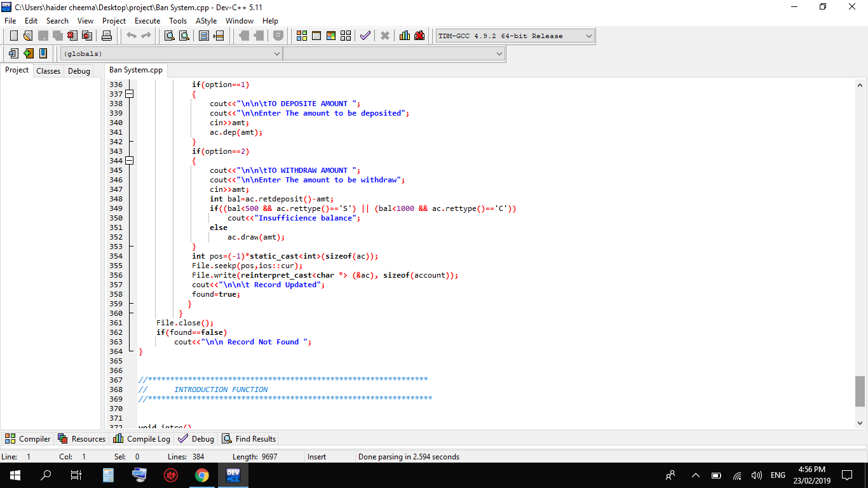Click the Compile & Run toolbar icon
This screenshot has width=868, height=488.
coord(331,36)
